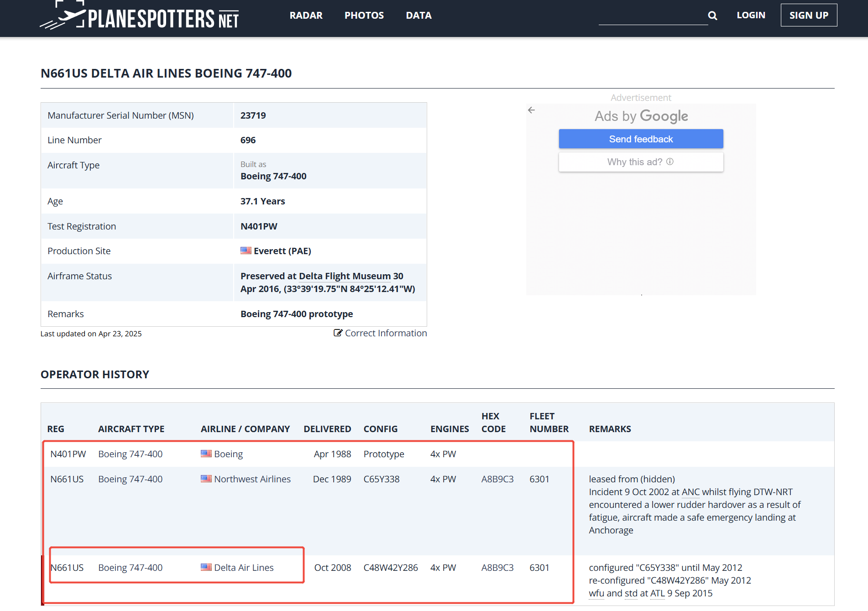Screen dimensions: 868x611
Task: Click the US flag beside Delta Air Lines
Action: (x=206, y=567)
